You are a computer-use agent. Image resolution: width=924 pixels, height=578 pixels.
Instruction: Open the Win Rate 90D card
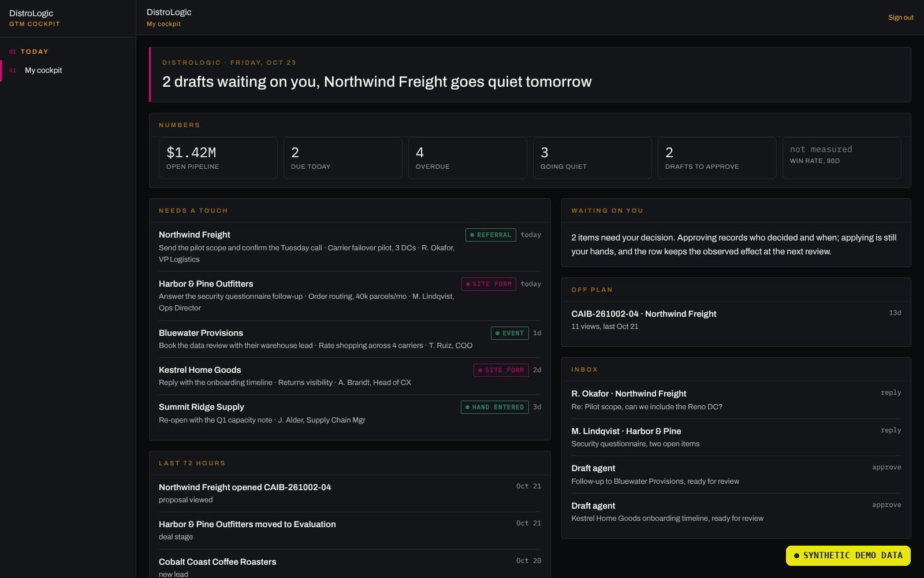pyautogui.click(x=842, y=158)
